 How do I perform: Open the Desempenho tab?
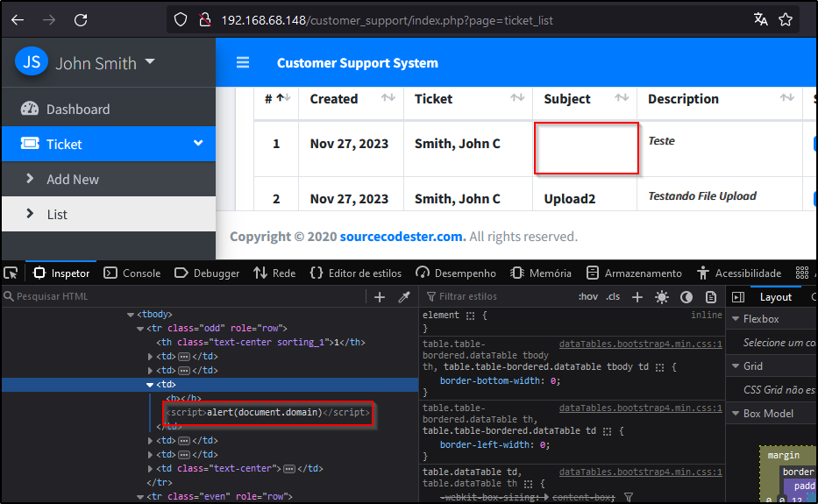[x=455, y=273]
